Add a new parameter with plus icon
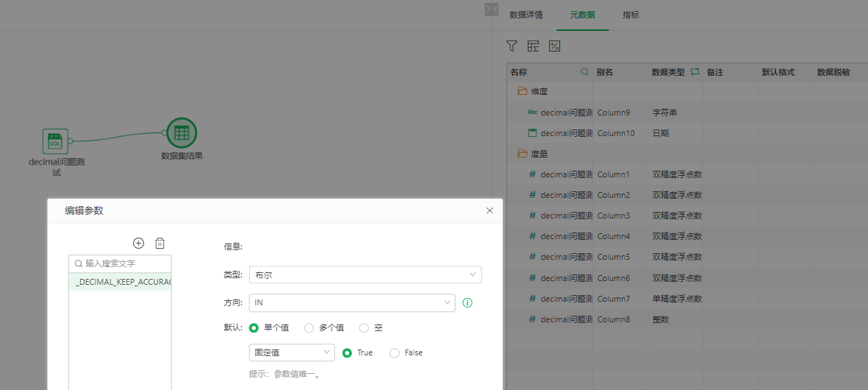This screenshot has width=868, height=390. (x=138, y=243)
